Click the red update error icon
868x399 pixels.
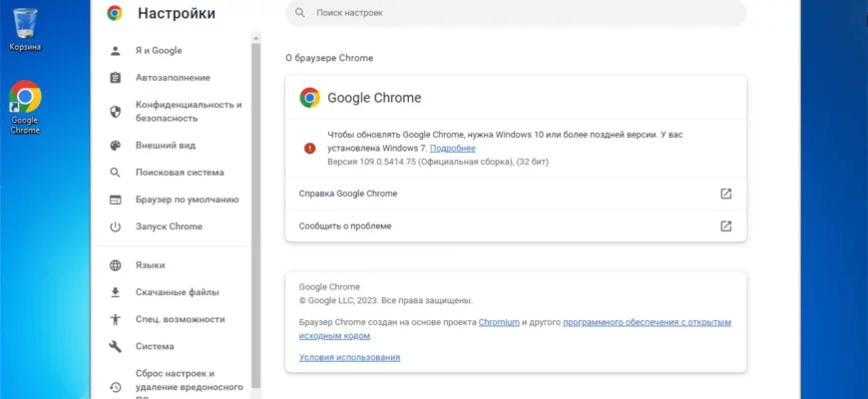(310, 149)
